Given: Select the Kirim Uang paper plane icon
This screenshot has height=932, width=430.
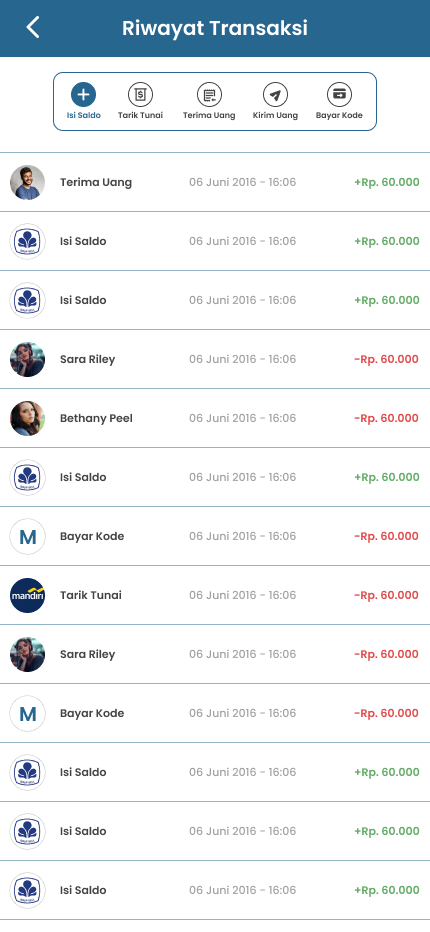Looking at the screenshot, I should pyautogui.click(x=275, y=94).
